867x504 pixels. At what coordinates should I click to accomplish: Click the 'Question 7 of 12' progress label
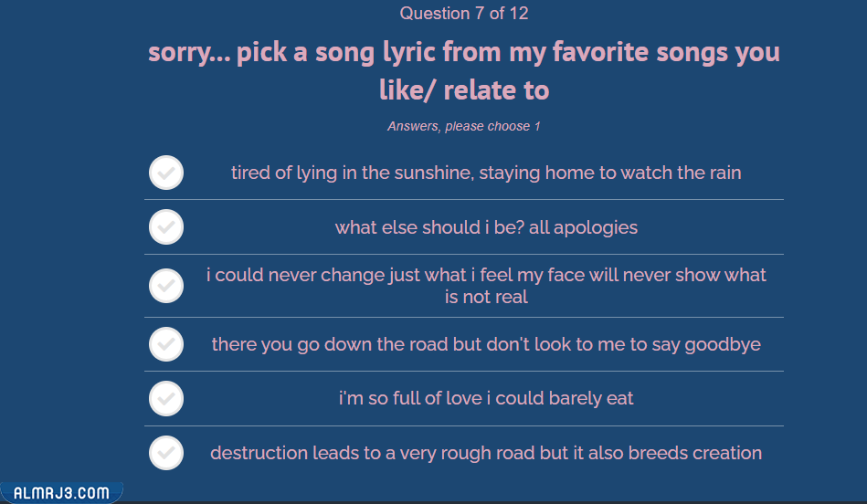click(x=464, y=14)
